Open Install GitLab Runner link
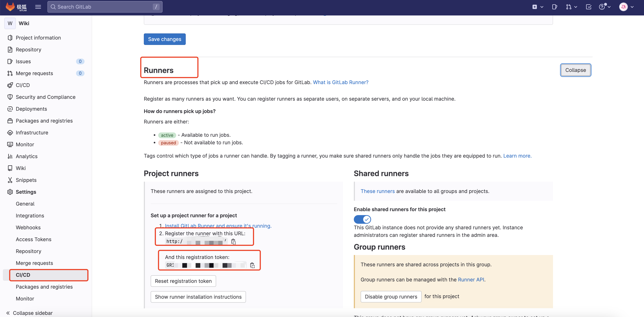Image resolution: width=644 pixels, height=317 pixels. coord(218,226)
